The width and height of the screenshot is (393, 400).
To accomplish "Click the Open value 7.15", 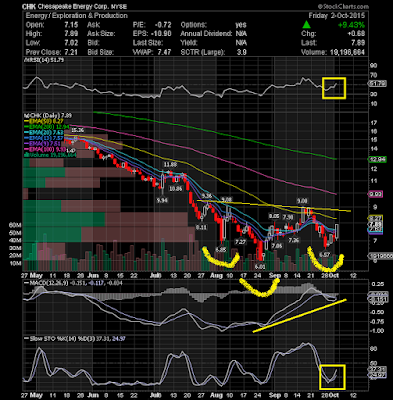I will point(72,25).
